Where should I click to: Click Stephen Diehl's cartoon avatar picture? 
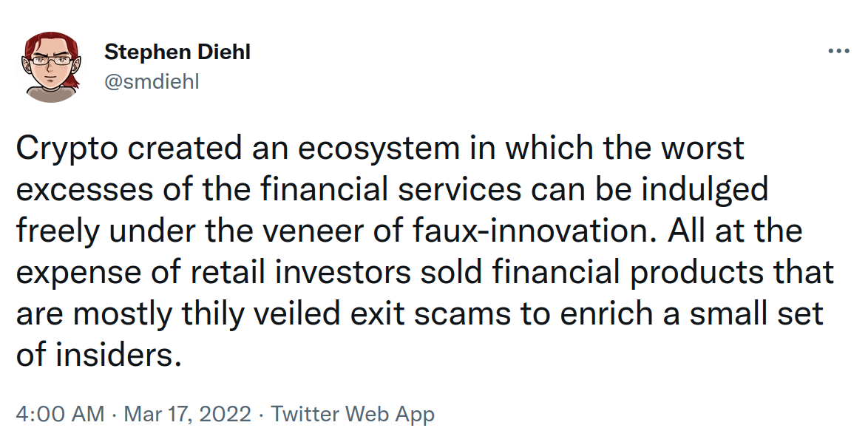click(51, 67)
